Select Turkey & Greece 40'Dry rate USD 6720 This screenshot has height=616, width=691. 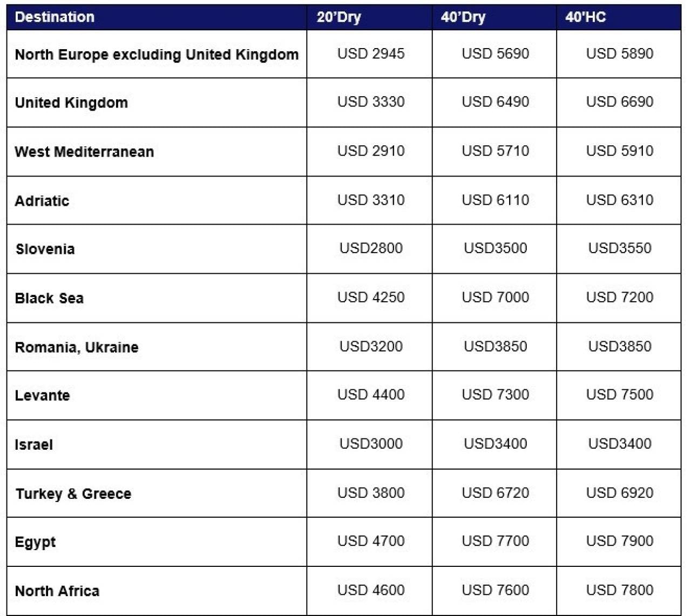[495, 492]
